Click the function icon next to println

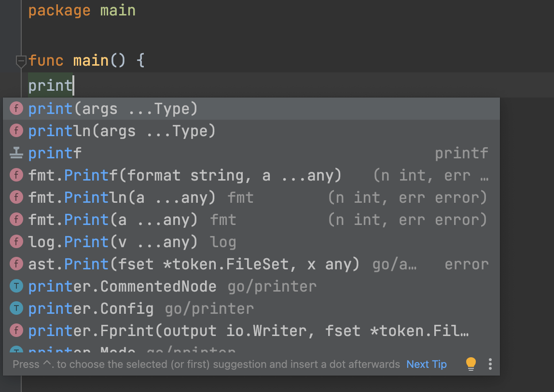16,131
